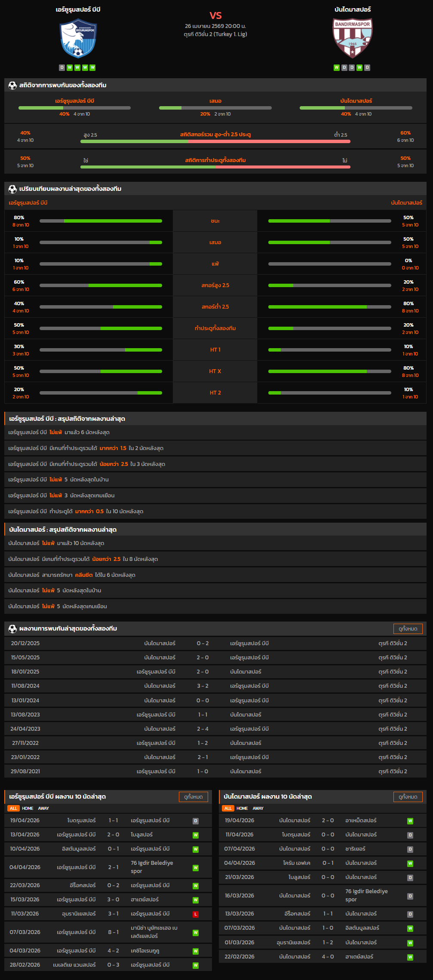This screenshot has height=980, width=433.
Task: Click the both-teams-scored statistic bar
Action: click(x=215, y=167)
